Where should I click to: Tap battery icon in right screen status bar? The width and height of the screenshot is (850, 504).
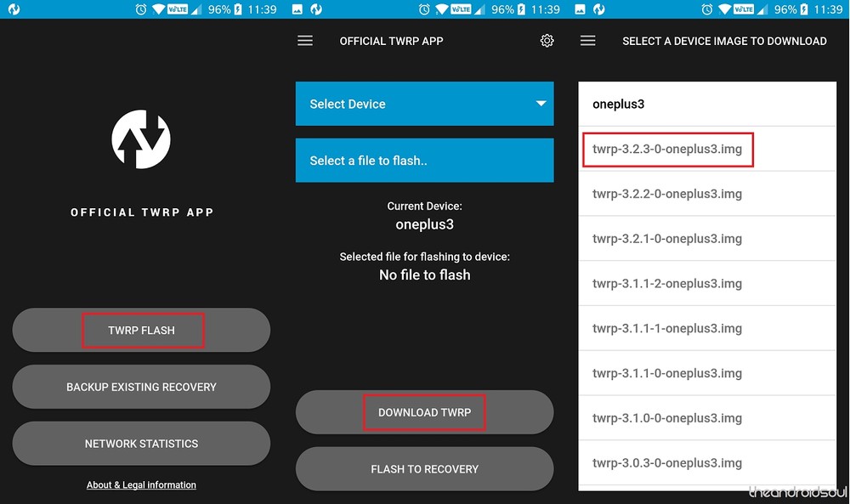[x=804, y=9]
